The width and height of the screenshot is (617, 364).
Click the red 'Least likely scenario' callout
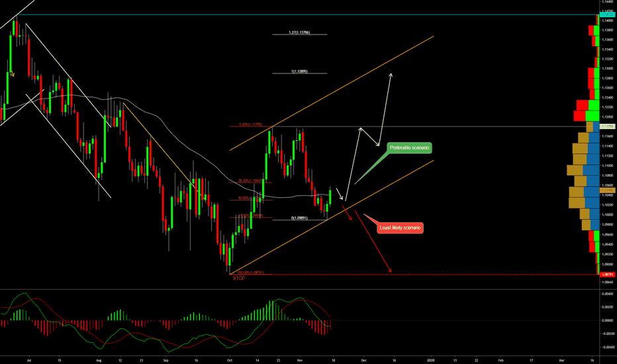pyautogui.click(x=401, y=228)
